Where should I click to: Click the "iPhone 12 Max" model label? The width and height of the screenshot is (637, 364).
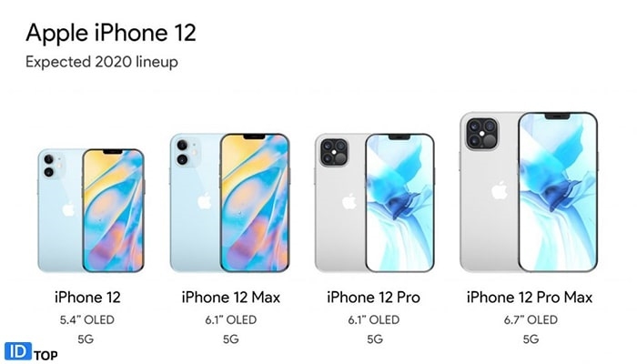[x=231, y=298]
